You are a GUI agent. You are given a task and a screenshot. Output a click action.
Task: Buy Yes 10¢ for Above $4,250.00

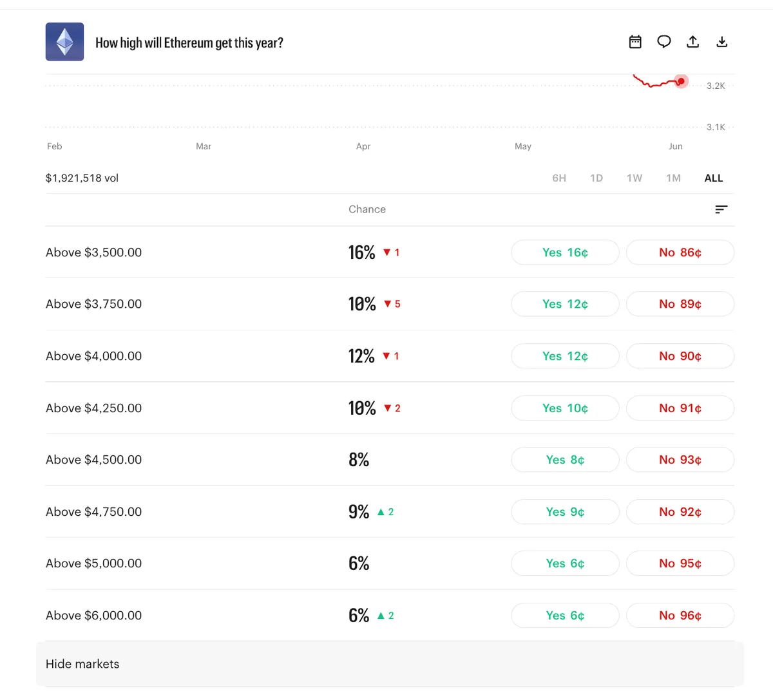[565, 408]
